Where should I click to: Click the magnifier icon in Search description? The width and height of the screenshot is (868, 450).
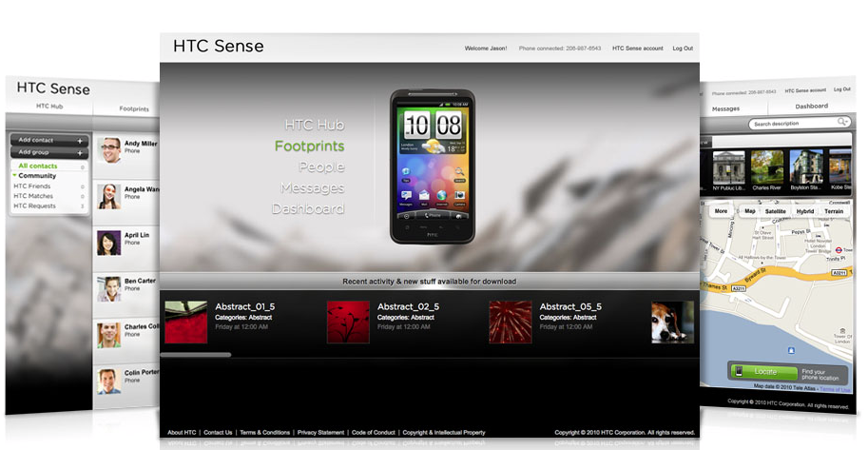coord(842,122)
